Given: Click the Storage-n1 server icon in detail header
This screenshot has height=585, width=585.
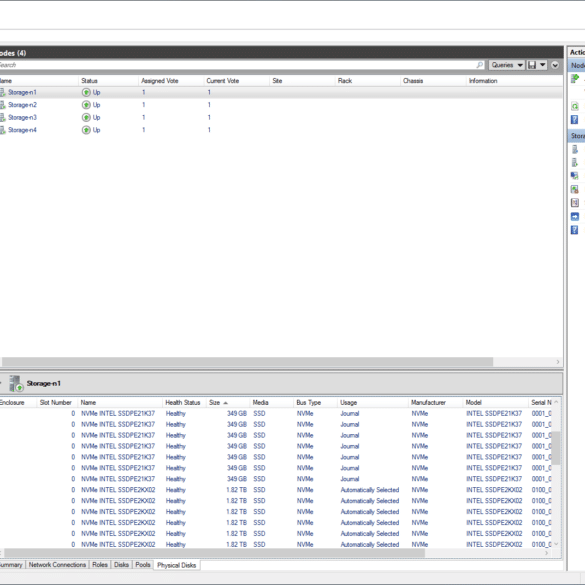Looking at the screenshot, I should tap(16, 384).
